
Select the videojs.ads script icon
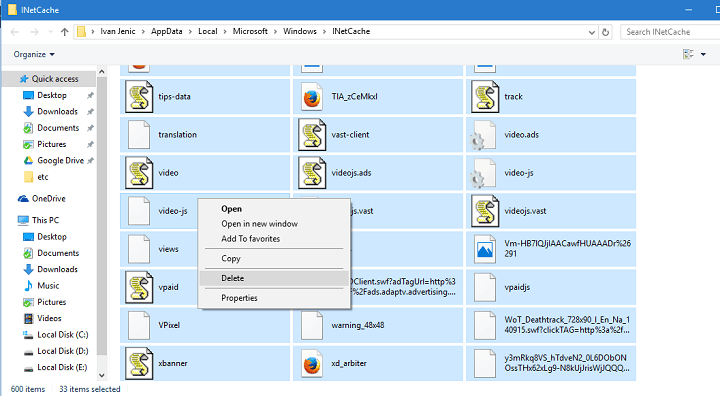pyautogui.click(x=312, y=173)
